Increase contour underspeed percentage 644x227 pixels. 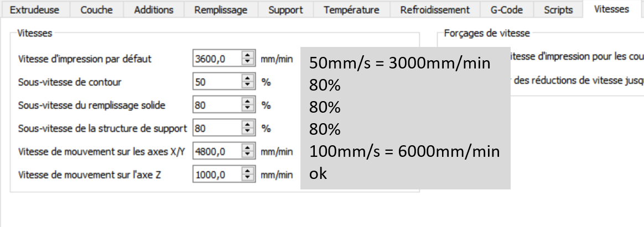(x=247, y=79)
